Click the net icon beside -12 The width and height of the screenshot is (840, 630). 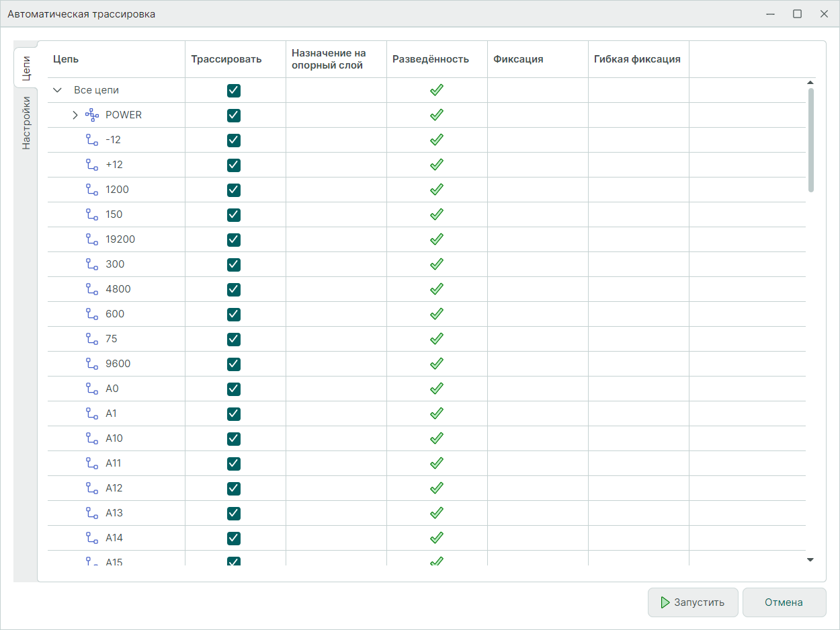coord(92,140)
